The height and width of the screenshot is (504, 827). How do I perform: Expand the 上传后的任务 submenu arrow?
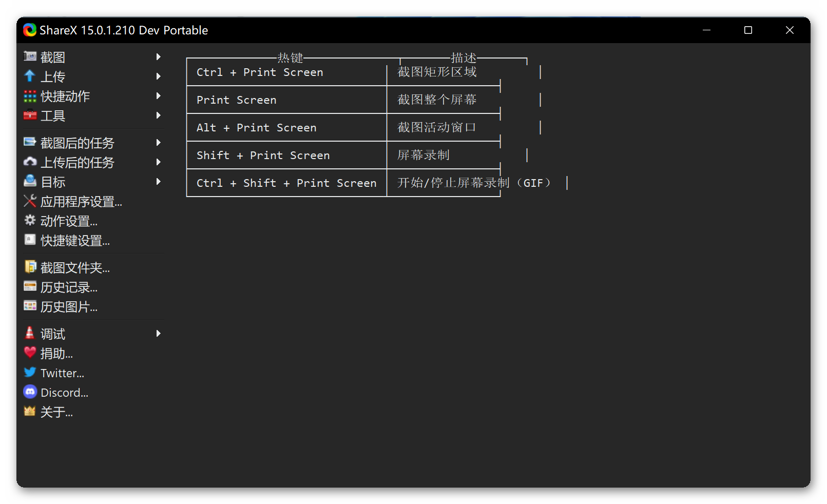159,162
